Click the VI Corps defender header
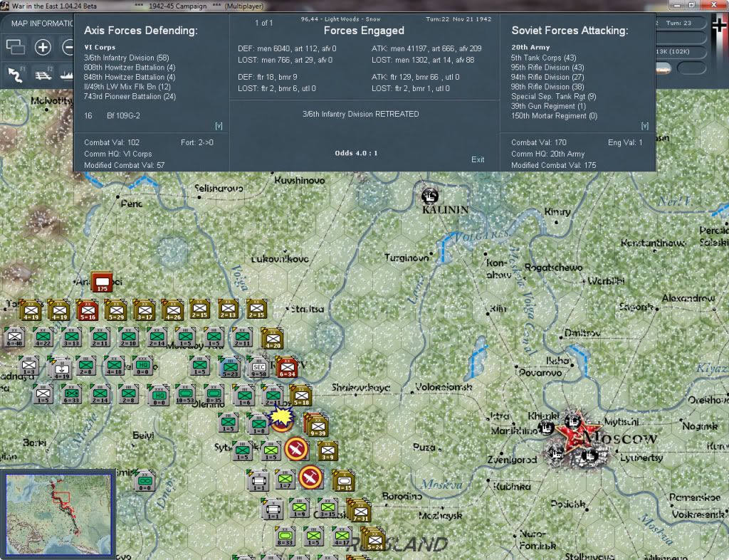Screen dimensions: 729x560 (x=100, y=47)
